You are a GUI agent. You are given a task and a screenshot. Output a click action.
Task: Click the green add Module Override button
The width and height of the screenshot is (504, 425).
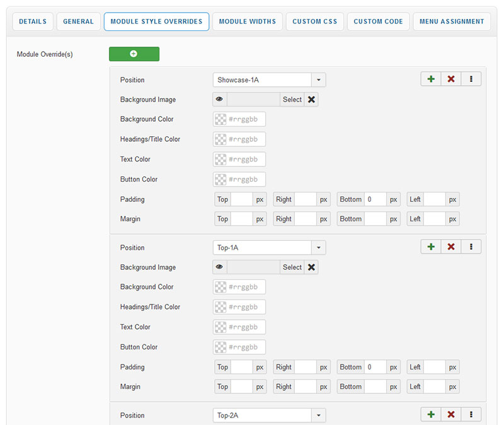pos(134,54)
